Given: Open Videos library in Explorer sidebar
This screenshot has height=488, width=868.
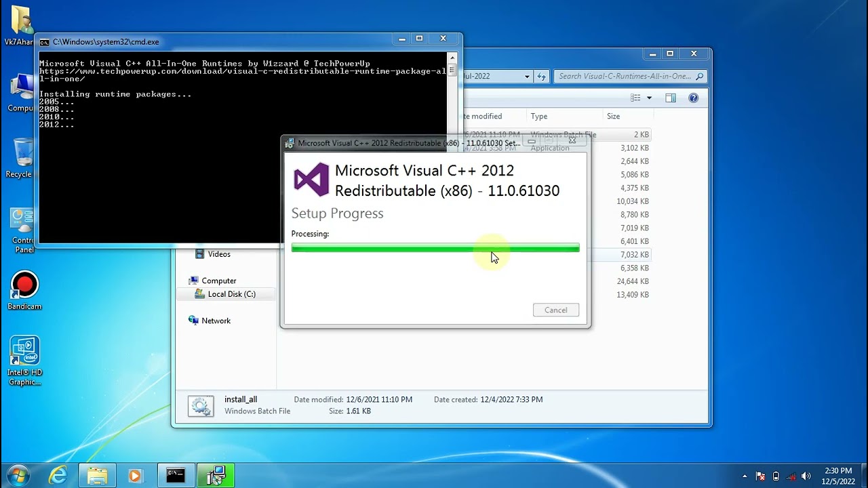Looking at the screenshot, I should tap(219, 254).
